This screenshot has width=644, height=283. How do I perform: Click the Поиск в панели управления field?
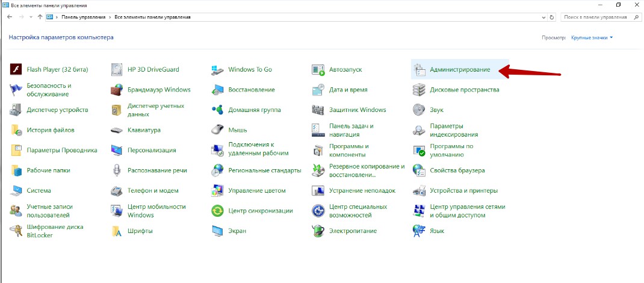[x=600, y=17]
